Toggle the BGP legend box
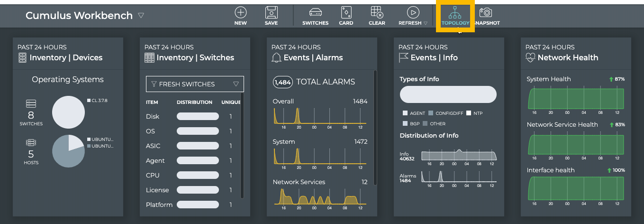Image resolution: width=644 pixels, height=224 pixels. pyautogui.click(x=405, y=124)
